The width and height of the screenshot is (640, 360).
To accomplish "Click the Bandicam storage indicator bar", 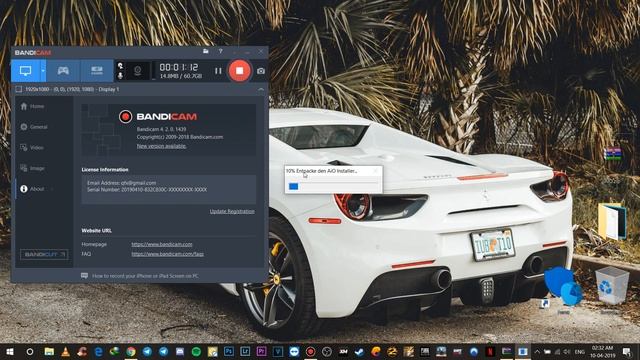I will click(x=154, y=71).
